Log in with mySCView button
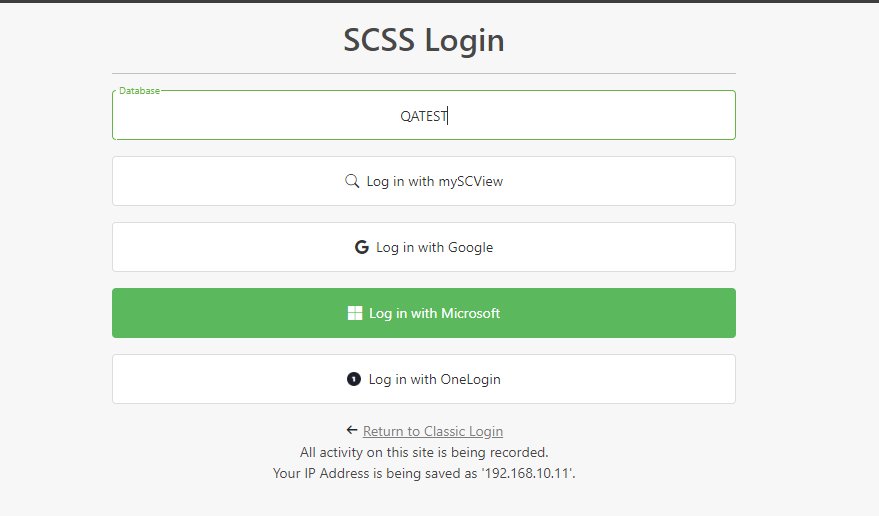The width and height of the screenshot is (879, 516). [424, 181]
